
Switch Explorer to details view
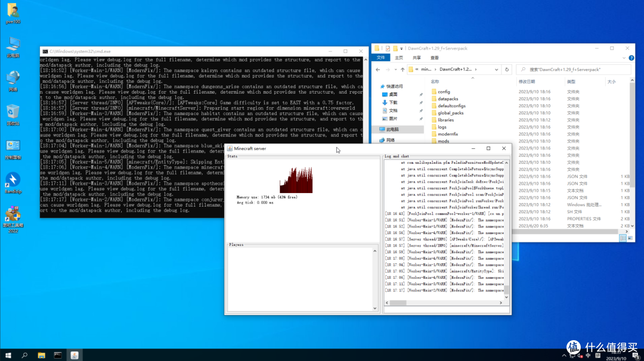623,238
